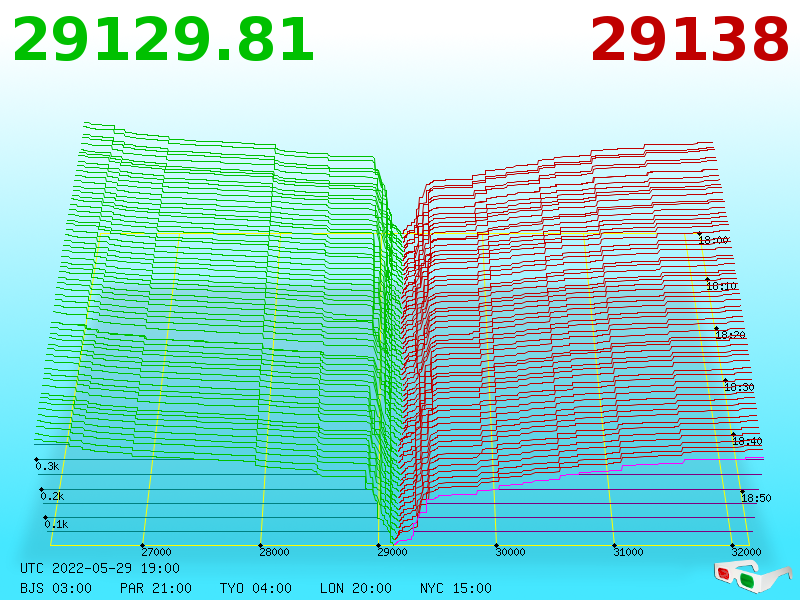Click the TYO 04:00 clock

[256, 588]
